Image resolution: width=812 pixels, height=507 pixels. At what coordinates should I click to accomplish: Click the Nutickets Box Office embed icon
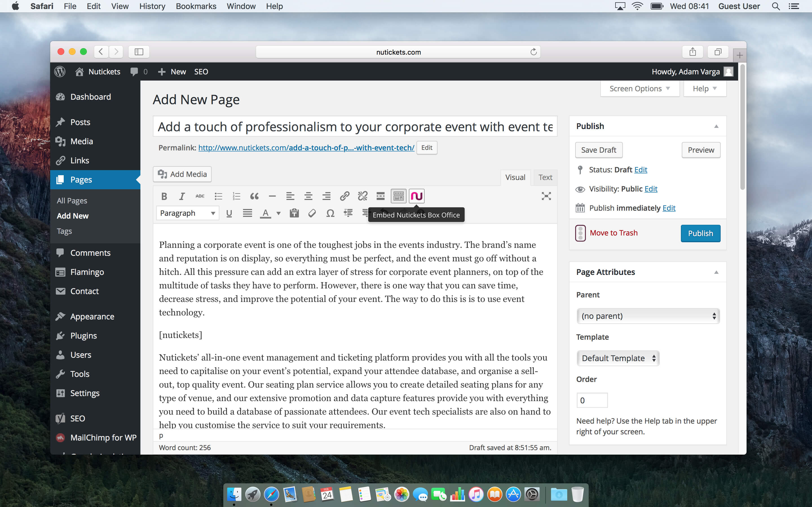[416, 196]
